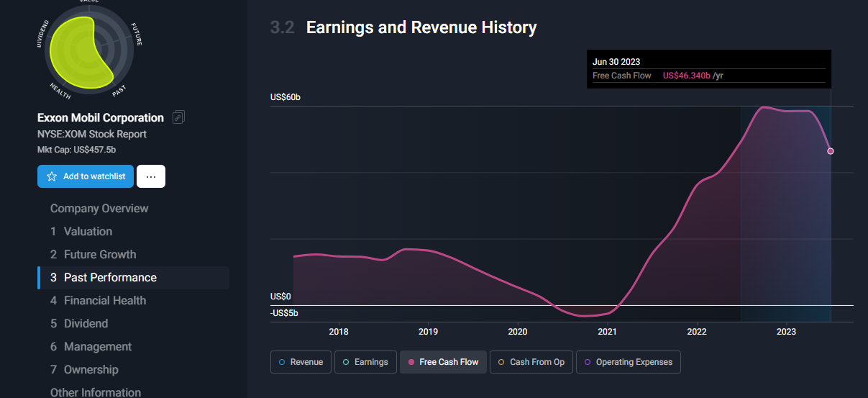This screenshot has height=398, width=868.
Task: Toggle the Operating Expenses series
Action: tap(629, 362)
